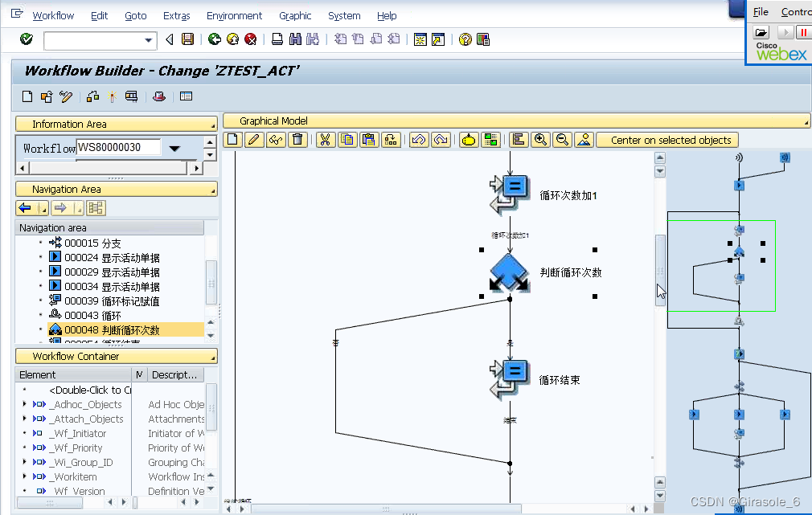Click the yellow Exit arrow icon

click(x=232, y=39)
